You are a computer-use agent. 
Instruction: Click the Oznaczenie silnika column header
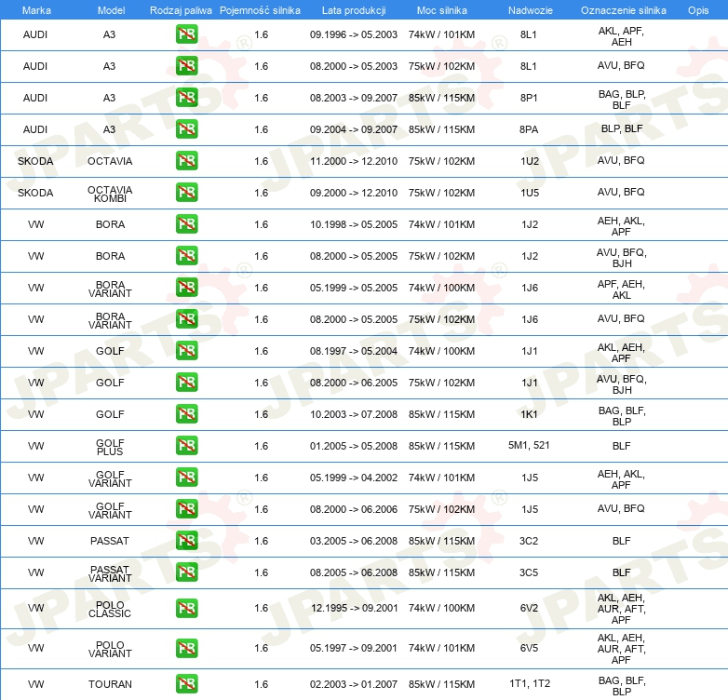pyautogui.click(x=623, y=10)
